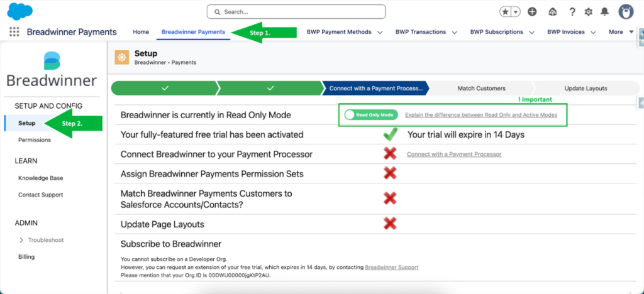The image size is (644, 294).
Task: Select Setup in the sidebar
Action: [x=26, y=123]
